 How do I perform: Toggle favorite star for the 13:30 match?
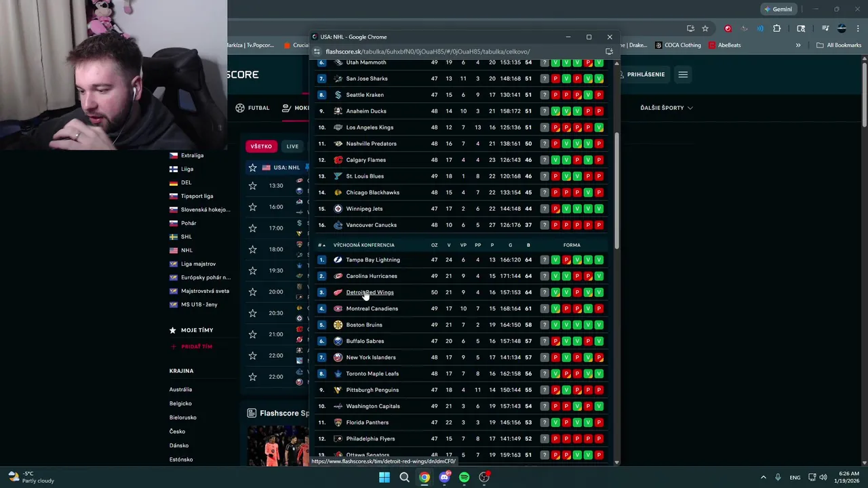pos(252,186)
